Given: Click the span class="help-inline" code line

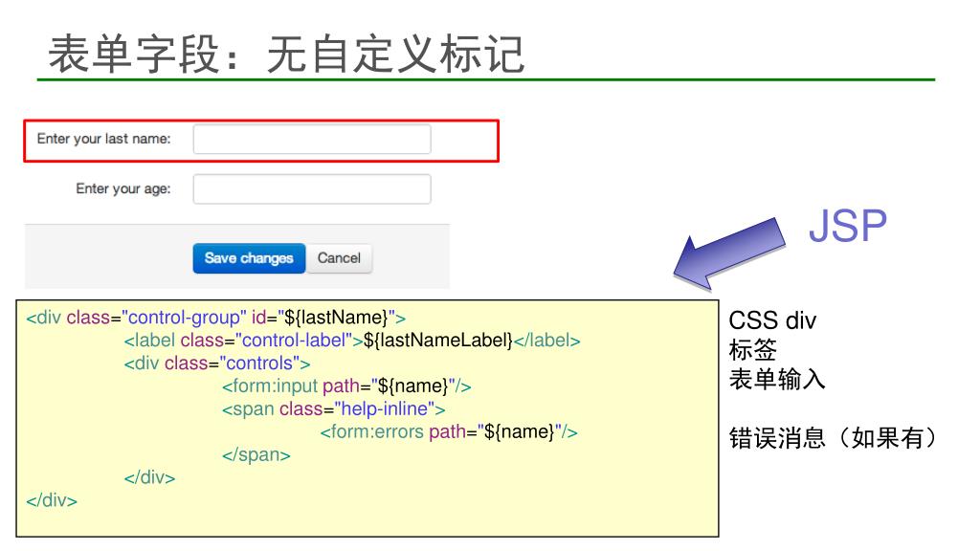Looking at the screenshot, I should (x=334, y=409).
